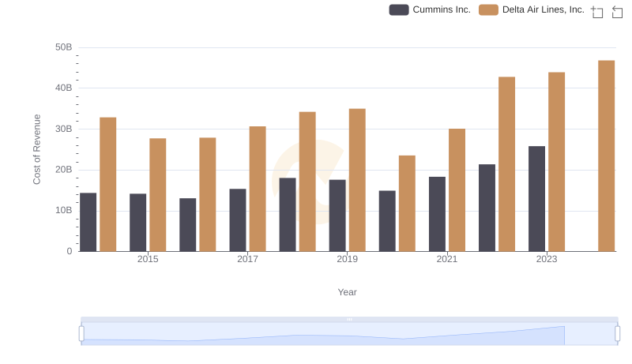Click the 20B y-axis label
Image resolution: width=632 pixels, height=364 pixels.
(x=64, y=170)
